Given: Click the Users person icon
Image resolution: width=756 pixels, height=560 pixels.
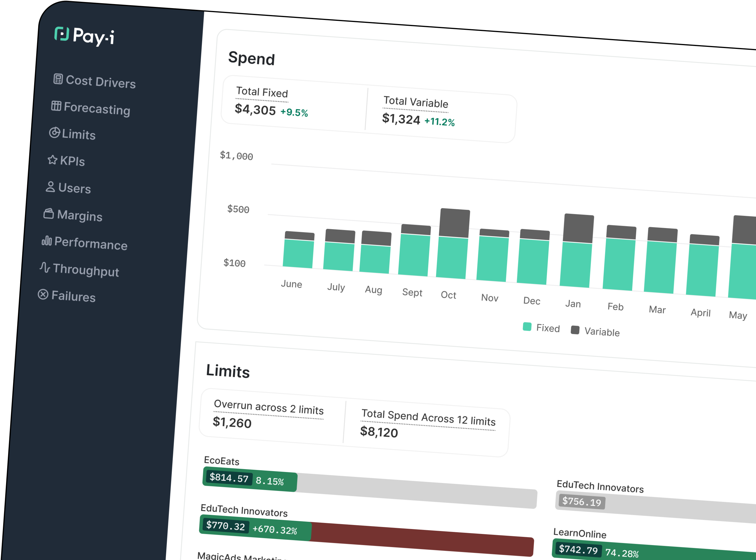Looking at the screenshot, I should (x=50, y=186).
